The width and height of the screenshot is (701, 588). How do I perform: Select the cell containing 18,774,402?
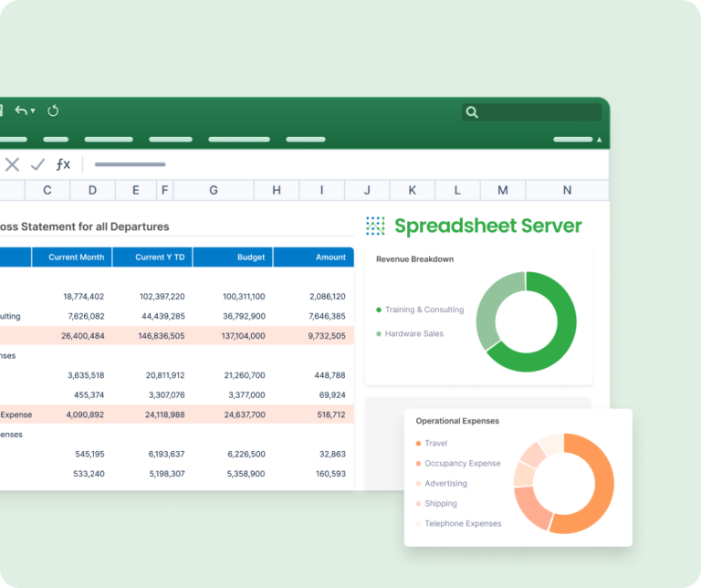click(84, 297)
